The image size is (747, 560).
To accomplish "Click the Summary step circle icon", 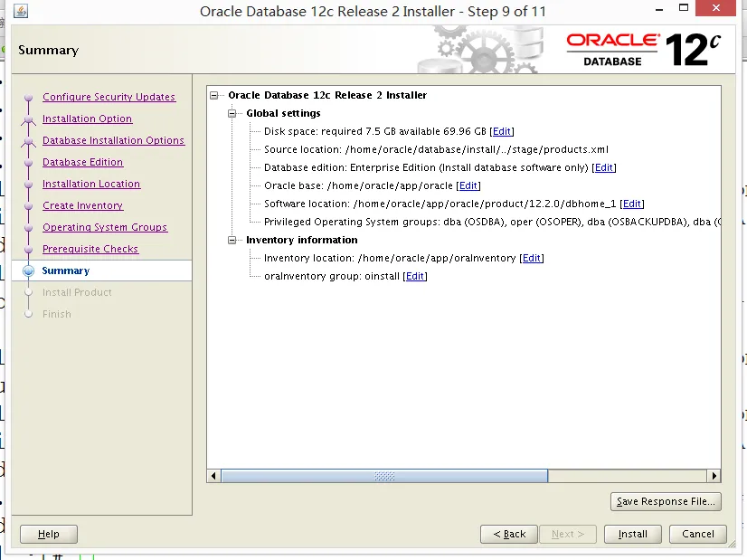I will (29, 271).
